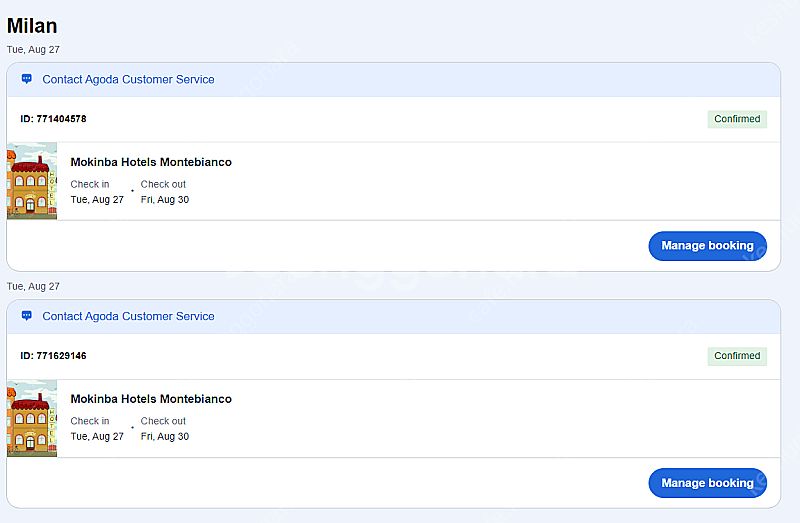Click the Milan city heading
Image resolution: width=800 pixels, height=523 pixels.
pyautogui.click(x=32, y=26)
